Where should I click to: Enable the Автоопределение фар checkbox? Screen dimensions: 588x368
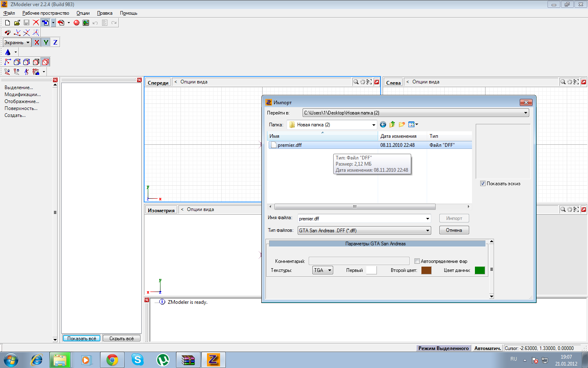(417, 261)
